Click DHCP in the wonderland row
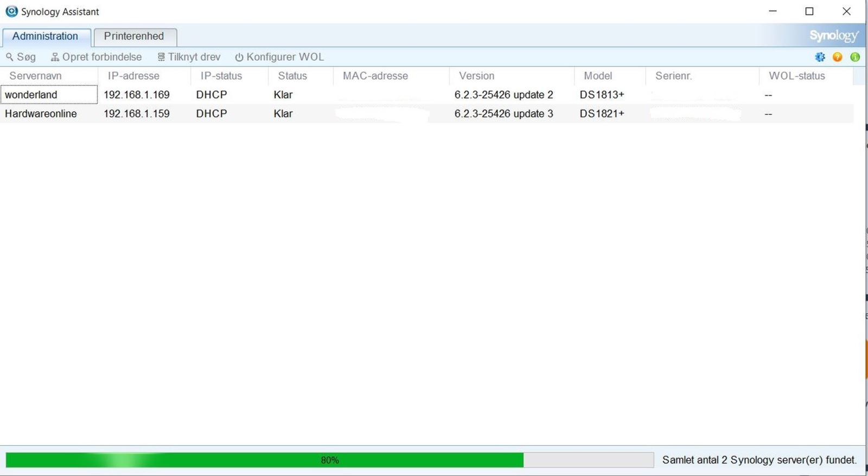This screenshot has height=476, width=868. 212,95
